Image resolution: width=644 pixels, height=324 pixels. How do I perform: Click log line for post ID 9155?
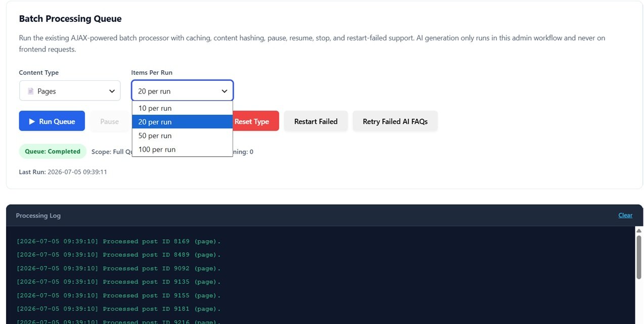[x=119, y=295]
